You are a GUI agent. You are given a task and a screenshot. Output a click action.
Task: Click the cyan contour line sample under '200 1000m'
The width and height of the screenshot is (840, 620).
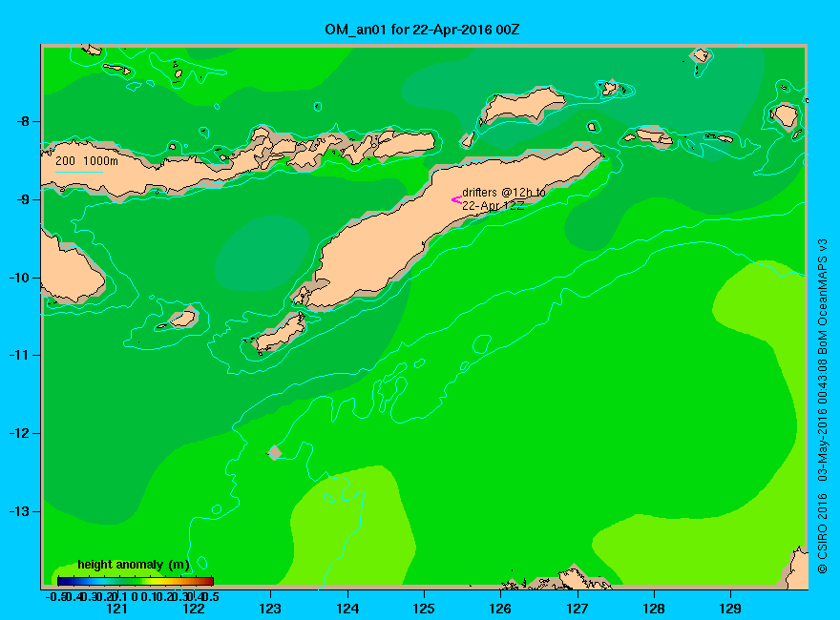[78, 172]
